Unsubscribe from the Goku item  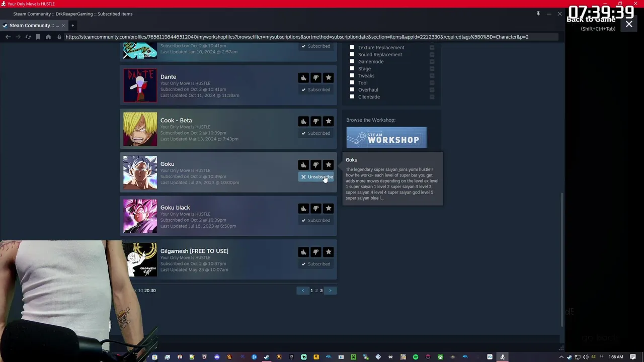(x=316, y=177)
